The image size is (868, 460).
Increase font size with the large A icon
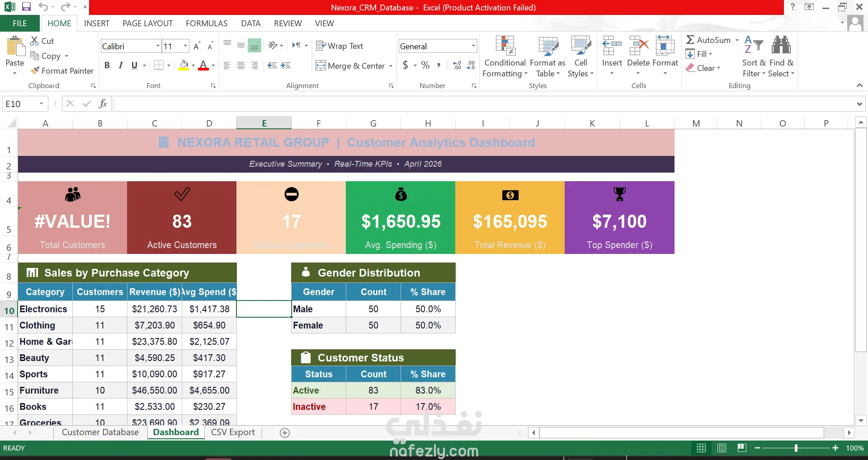click(197, 46)
